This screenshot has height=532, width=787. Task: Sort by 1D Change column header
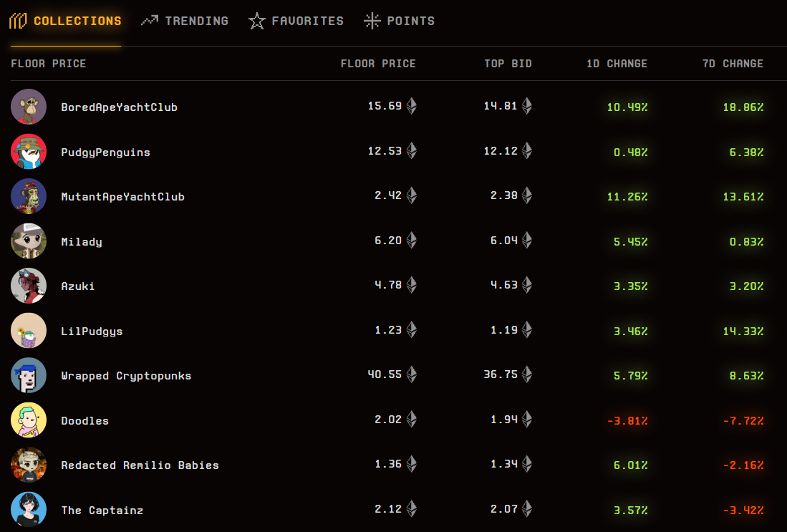(x=617, y=64)
